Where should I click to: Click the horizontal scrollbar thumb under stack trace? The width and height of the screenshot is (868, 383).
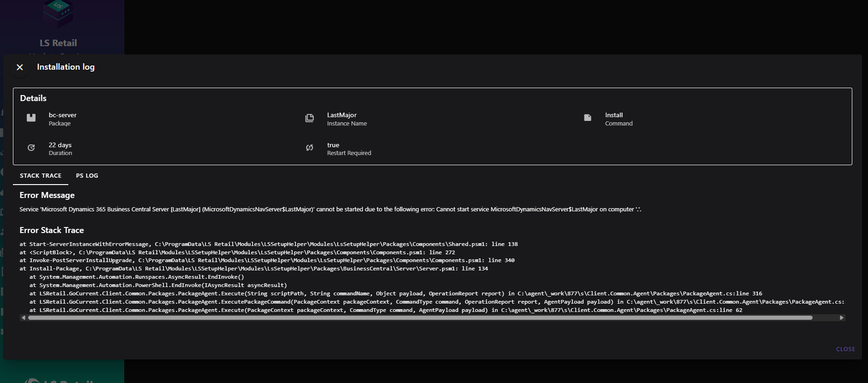coord(420,317)
